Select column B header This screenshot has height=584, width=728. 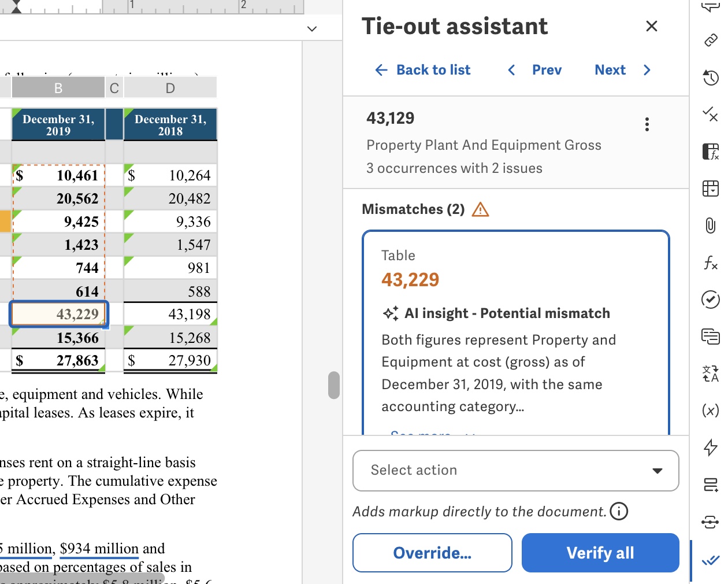pyautogui.click(x=58, y=88)
